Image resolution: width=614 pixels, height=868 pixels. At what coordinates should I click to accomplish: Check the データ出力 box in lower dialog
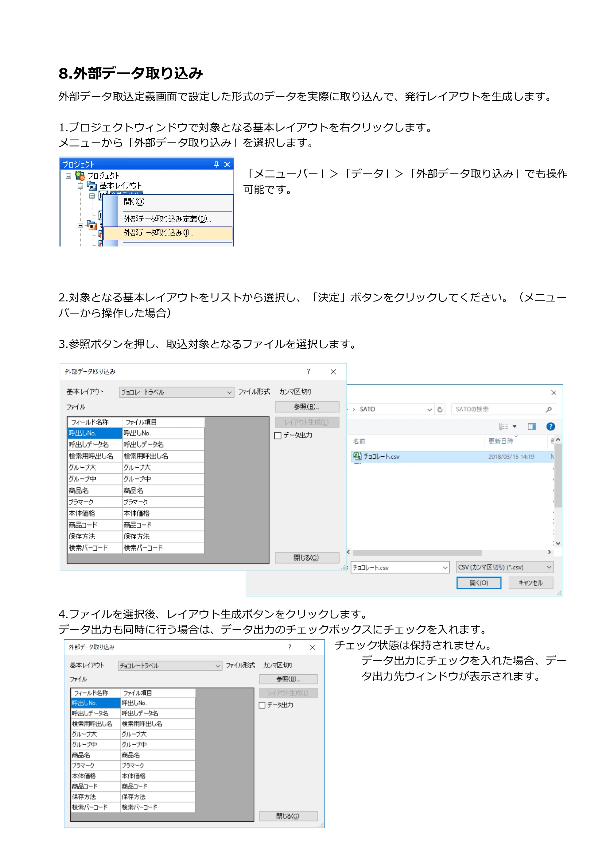point(262,705)
